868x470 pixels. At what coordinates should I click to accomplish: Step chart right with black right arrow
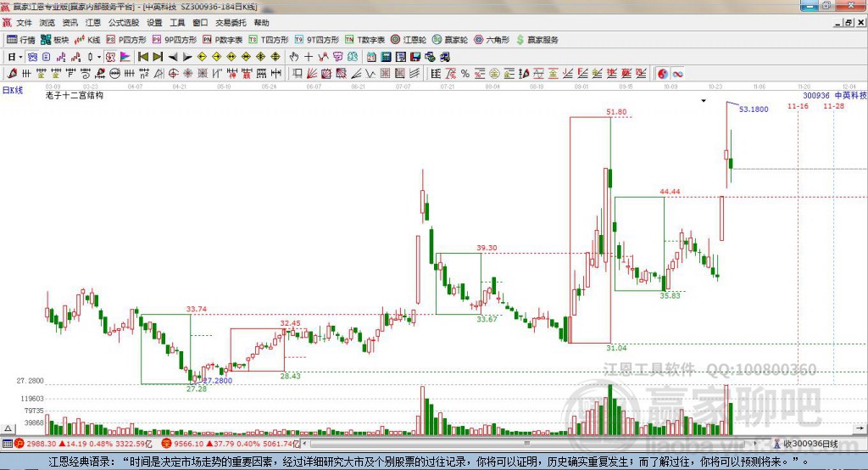187,57
